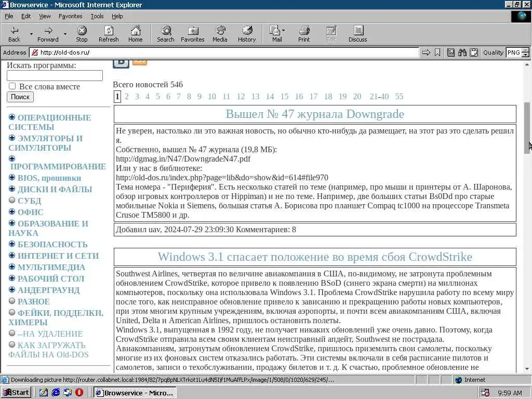
Task: Open the Favorites toolbar button
Action: click(193, 34)
